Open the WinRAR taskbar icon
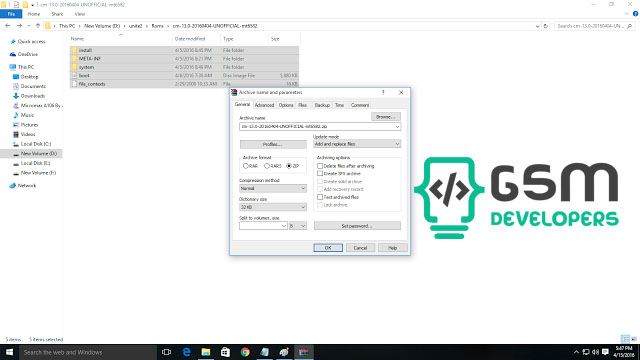This screenshot has width=640, height=360. pyautogui.click(x=304, y=352)
